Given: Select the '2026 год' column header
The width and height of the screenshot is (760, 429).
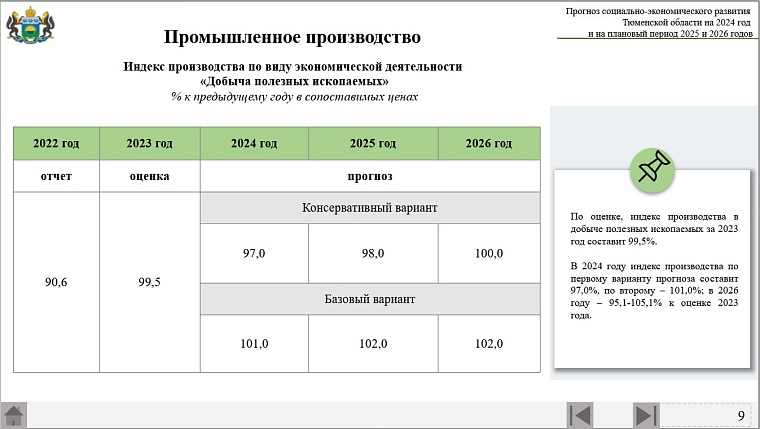Looking at the screenshot, I should pyautogui.click(x=489, y=143).
